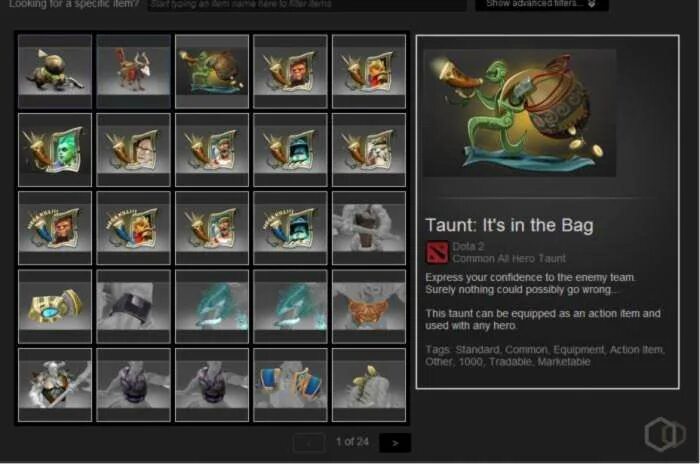Click the hexagon logo in the corner
Viewport: 700px width, 464px height.
click(x=665, y=434)
